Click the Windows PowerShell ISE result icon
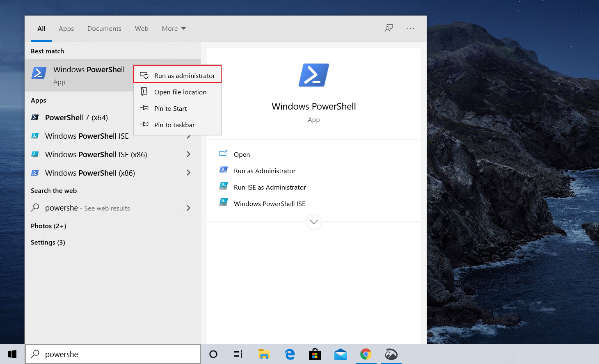This screenshot has height=364, width=599. point(35,136)
